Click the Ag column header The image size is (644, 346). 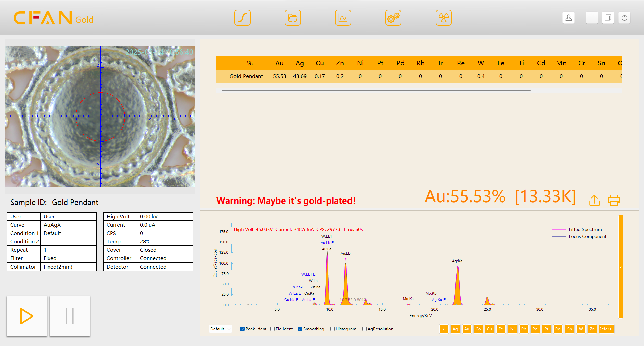[x=300, y=63]
